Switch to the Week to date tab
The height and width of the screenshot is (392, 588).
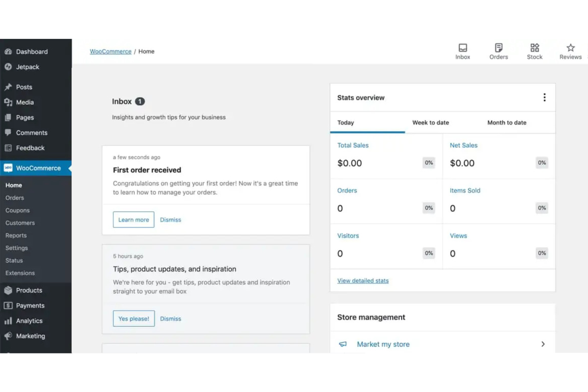pos(431,122)
